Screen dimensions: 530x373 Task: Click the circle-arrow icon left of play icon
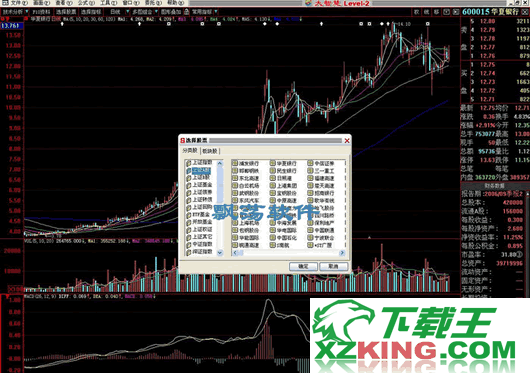446,12
